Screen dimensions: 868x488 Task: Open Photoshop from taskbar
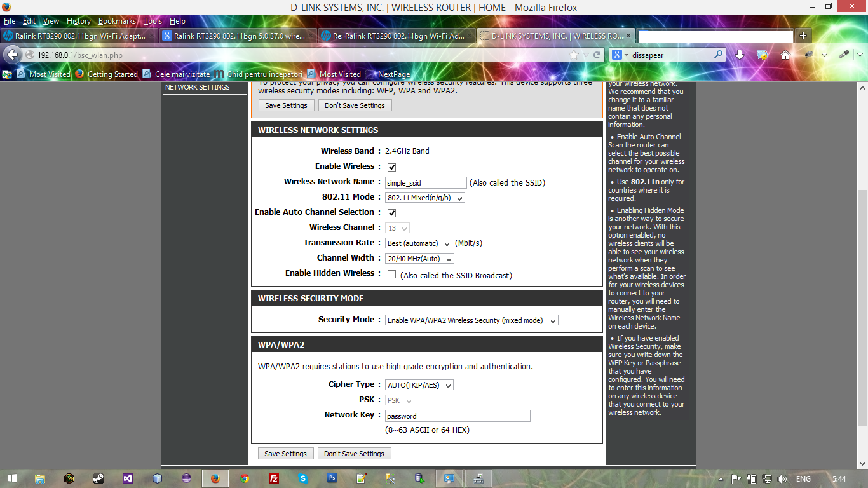tap(332, 478)
